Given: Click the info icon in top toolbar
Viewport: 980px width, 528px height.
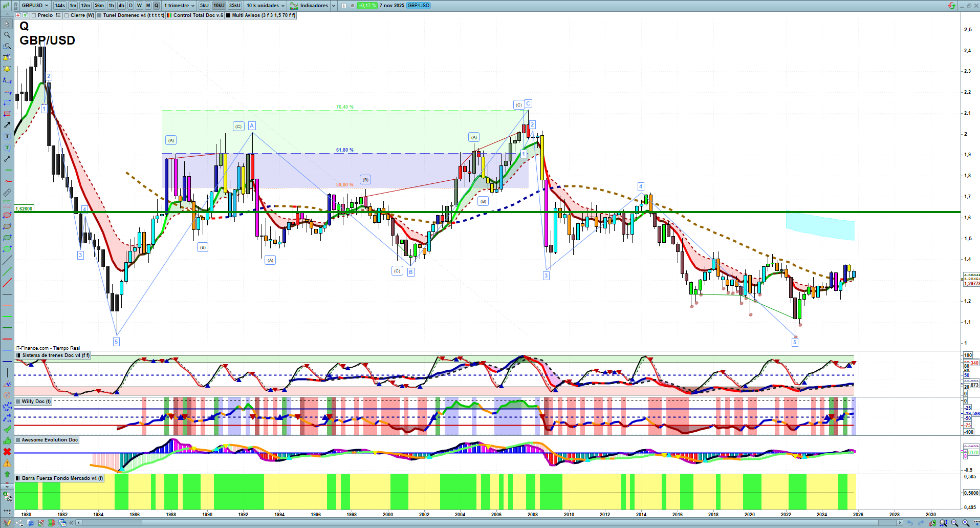Looking at the screenshot, I should (344, 6).
